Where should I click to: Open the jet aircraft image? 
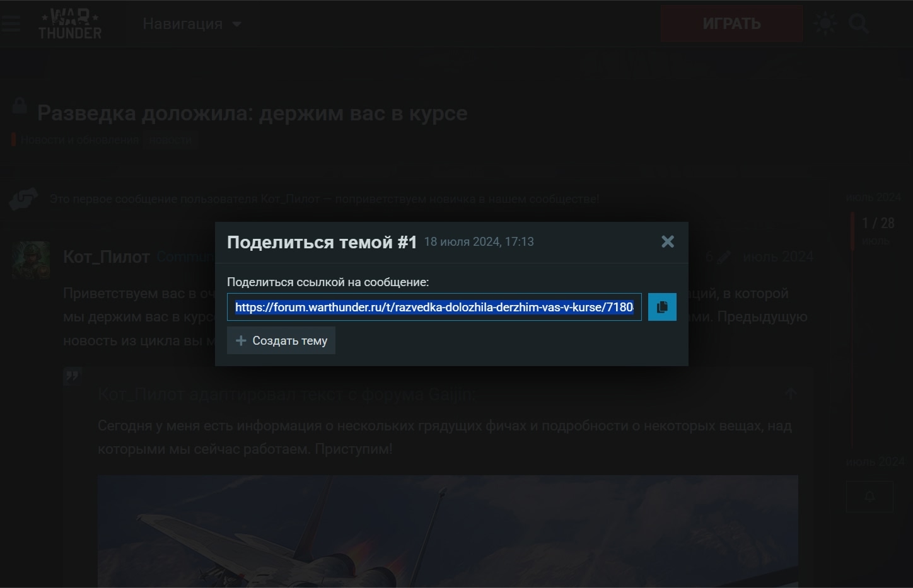[x=448, y=531]
